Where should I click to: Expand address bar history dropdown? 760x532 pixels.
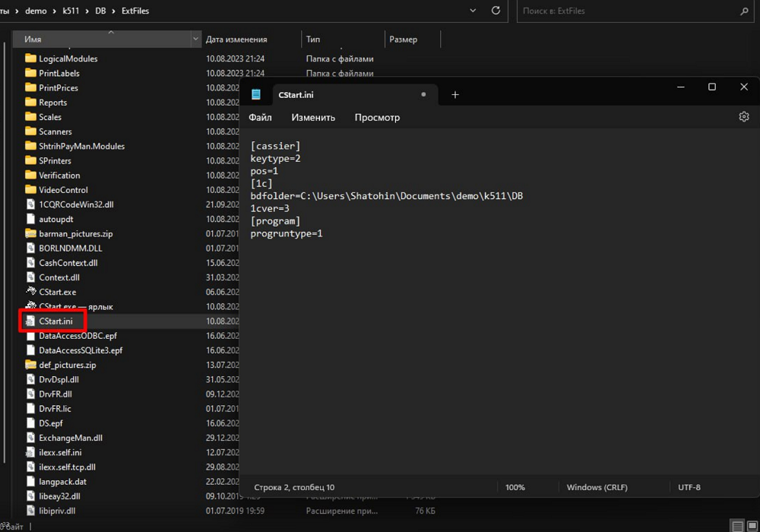473,11
